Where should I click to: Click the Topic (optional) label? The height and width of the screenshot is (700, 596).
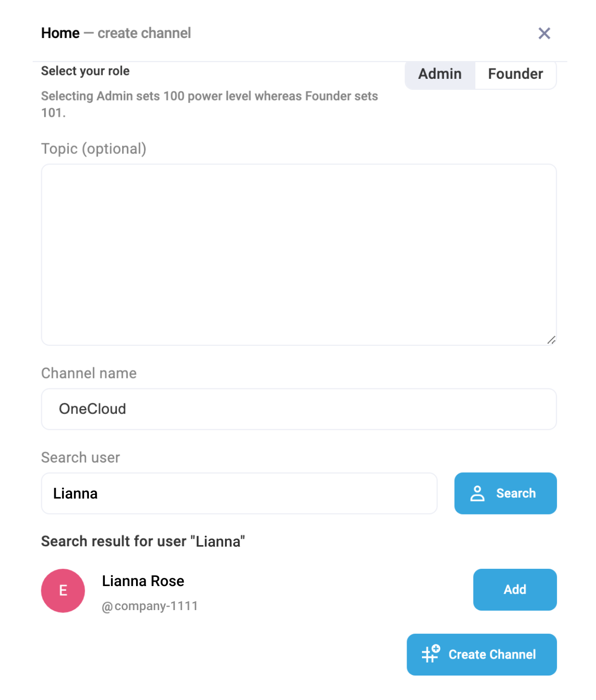94,149
